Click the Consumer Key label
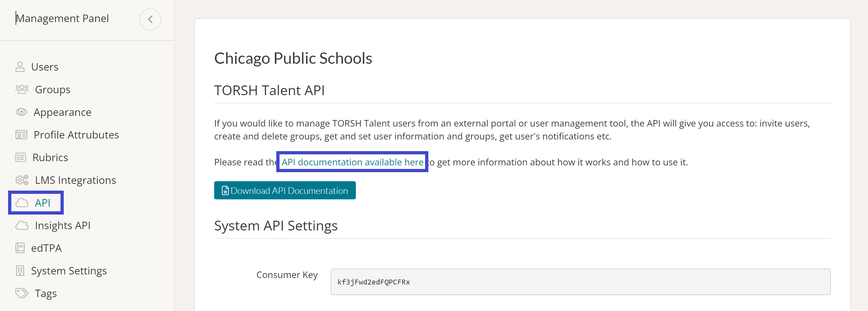Viewport: 868px width, 311px height. coord(287,275)
